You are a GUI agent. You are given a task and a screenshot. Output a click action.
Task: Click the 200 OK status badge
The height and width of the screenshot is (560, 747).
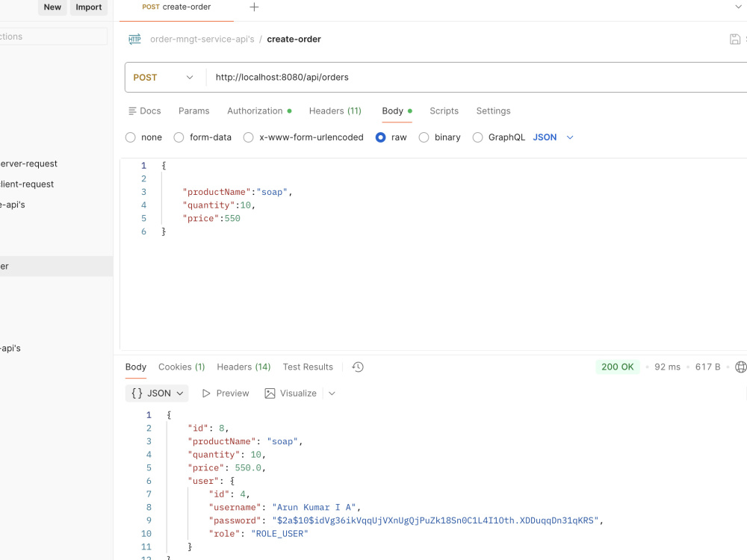click(x=618, y=367)
